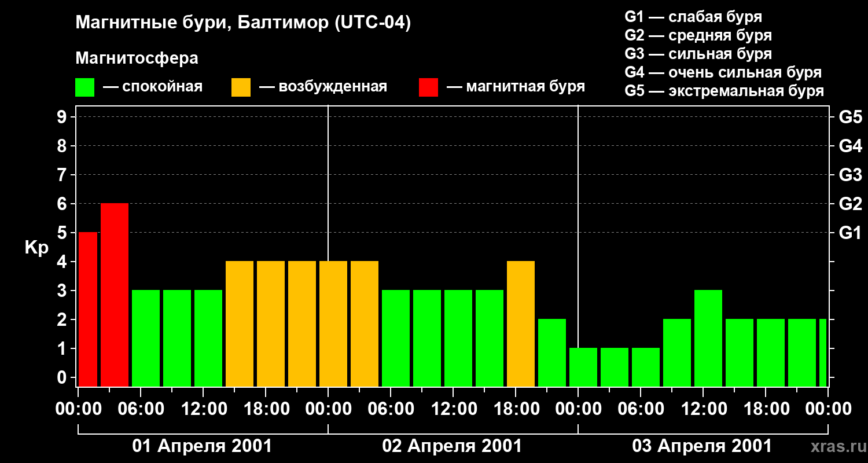
Task: Click the tallest red bar at Kp 6
Action: 115,295
